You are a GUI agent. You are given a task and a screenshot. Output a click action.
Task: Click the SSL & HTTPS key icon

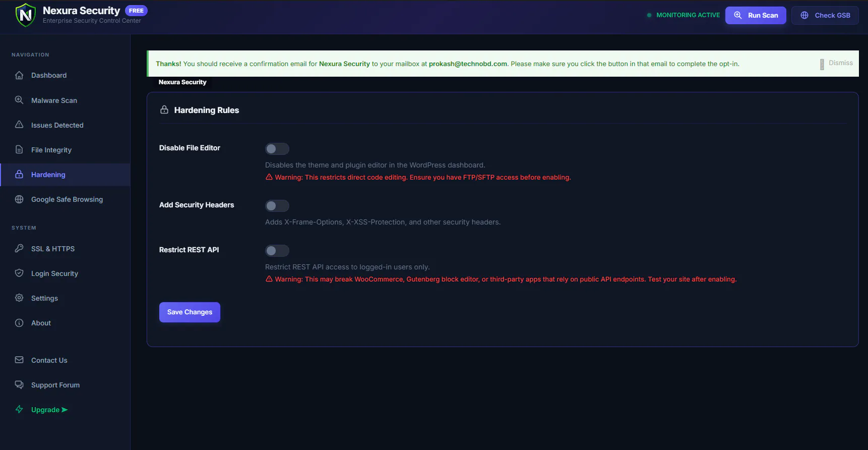(19, 248)
